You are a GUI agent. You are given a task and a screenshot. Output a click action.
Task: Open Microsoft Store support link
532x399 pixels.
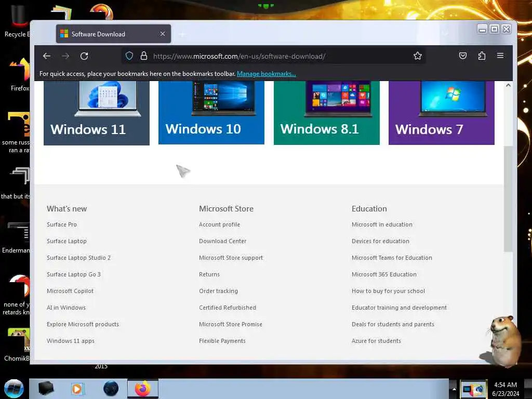tap(231, 258)
